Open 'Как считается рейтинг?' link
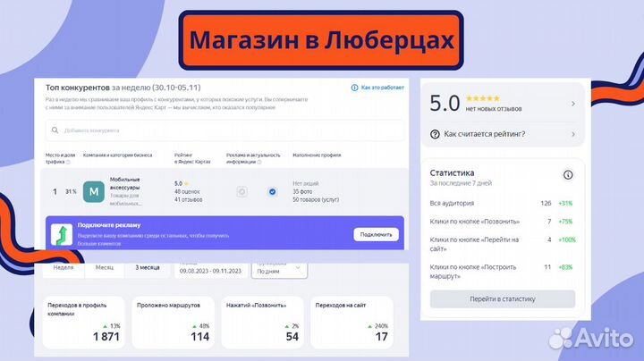The width and height of the screenshot is (644, 361). click(x=485, y=134)
